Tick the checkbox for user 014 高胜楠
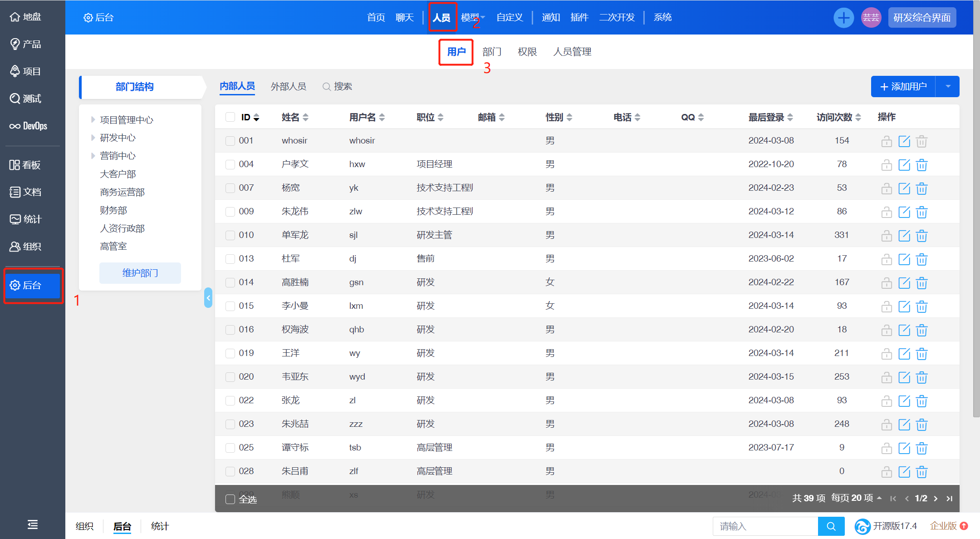Viewport: 980px width, 539px height. (x=230, y=282)
